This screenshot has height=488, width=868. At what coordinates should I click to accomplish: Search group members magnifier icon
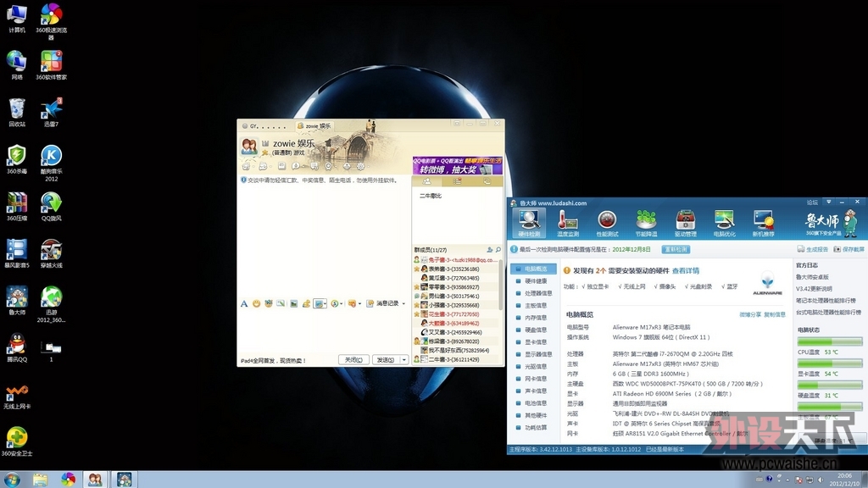pyautogui.click(x=498, y=250)
